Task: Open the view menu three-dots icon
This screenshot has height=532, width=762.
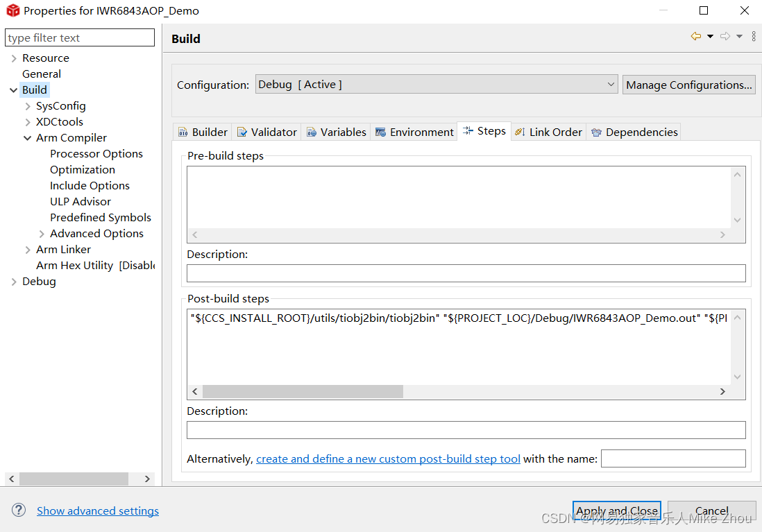Action: 754,37
